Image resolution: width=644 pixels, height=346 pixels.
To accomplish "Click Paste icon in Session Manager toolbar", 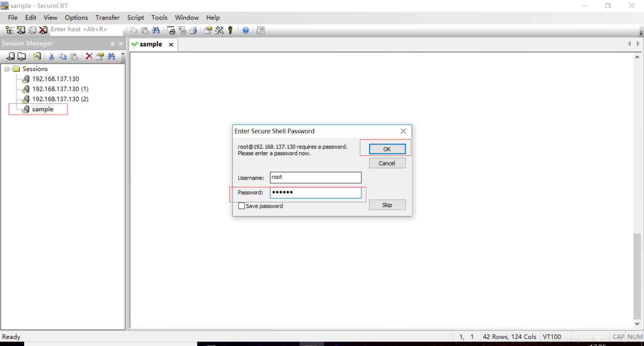I will pos(74,56).
